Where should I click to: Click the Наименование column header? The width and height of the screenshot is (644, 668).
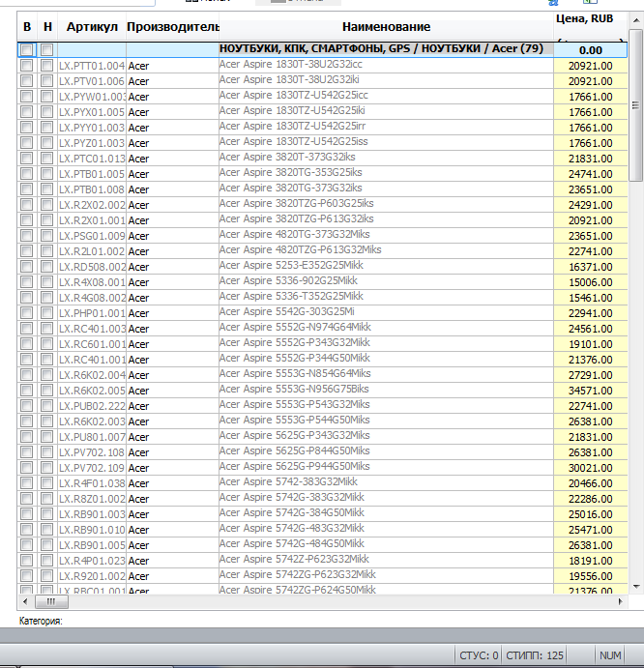[386, 27]
